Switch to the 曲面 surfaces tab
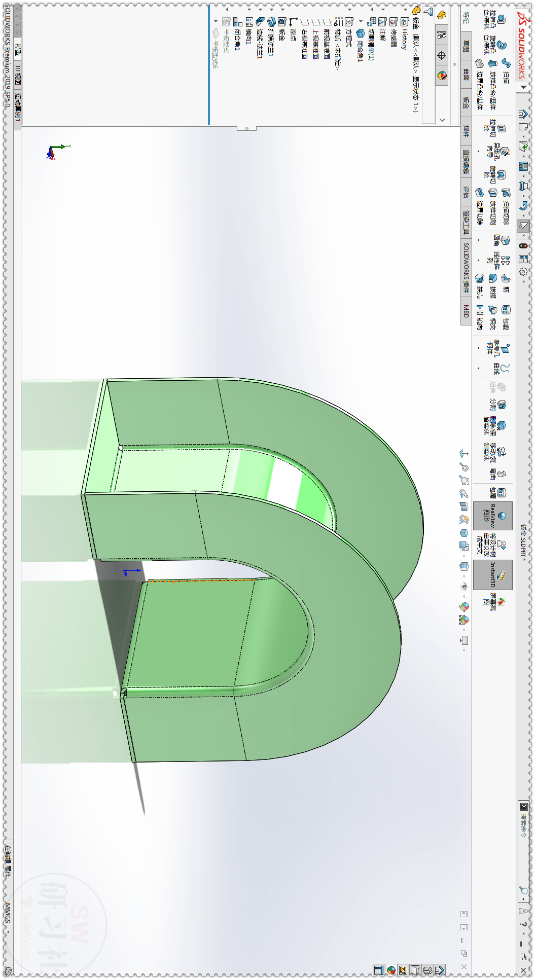535x980 pixels. (466, 75)
